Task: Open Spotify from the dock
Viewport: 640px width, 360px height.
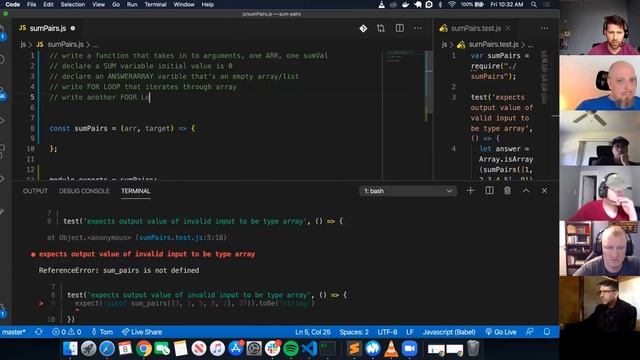Action: [x=291, y=349]
